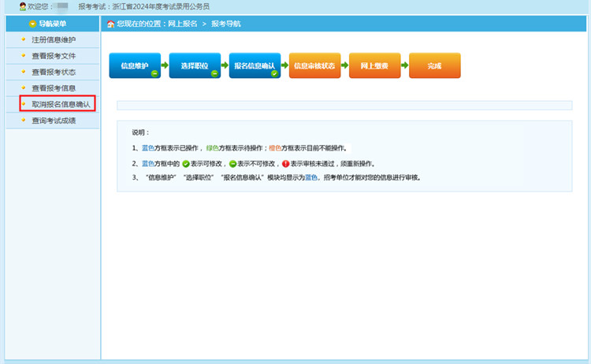Click the home icon in breadcrumb
Image resolution: width=591 pixels, height=364 pixels.
(110, 24)
